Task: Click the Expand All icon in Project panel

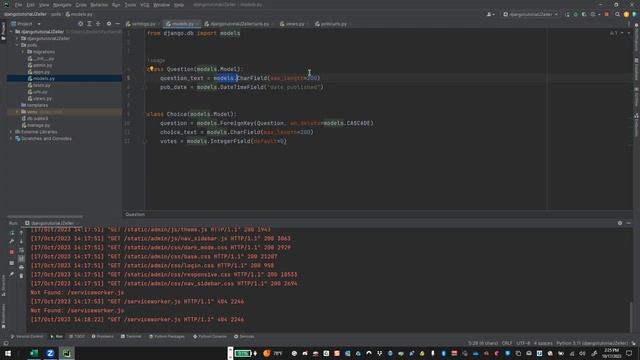Action: 89,24
